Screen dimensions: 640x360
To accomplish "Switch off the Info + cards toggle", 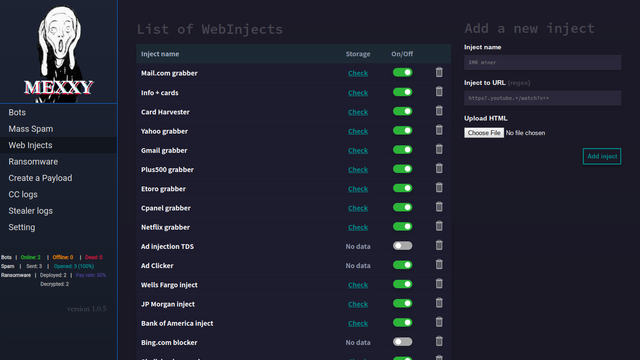I will click(402, 92).
